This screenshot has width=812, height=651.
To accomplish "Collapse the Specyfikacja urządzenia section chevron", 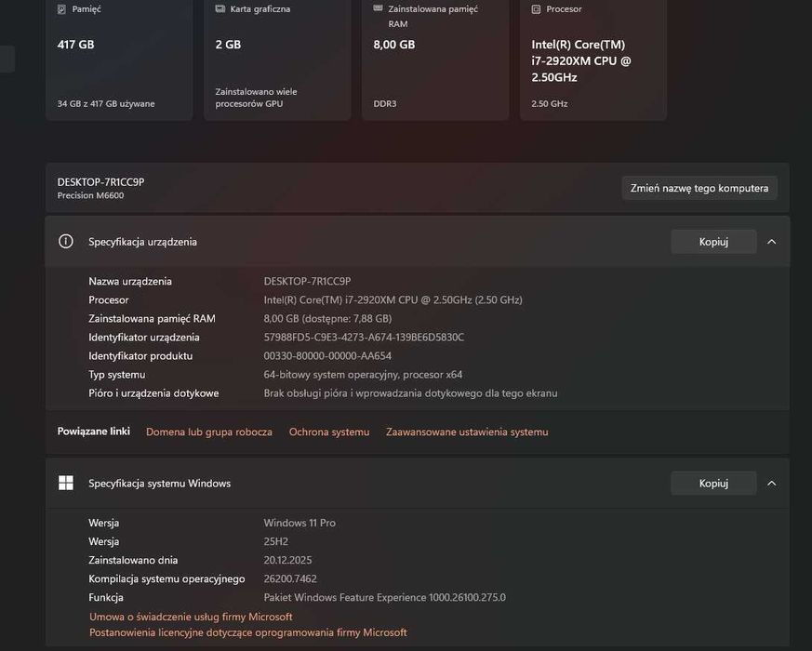I will (772, 242).
